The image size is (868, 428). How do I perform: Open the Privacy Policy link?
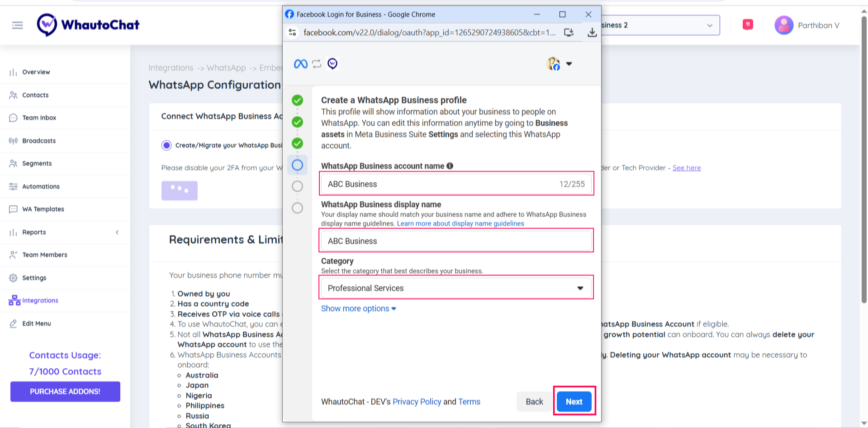click(417, 402)
